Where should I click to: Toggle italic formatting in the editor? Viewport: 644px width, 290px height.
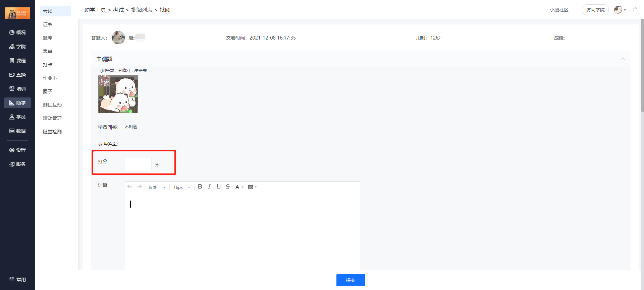coord(209,187)
